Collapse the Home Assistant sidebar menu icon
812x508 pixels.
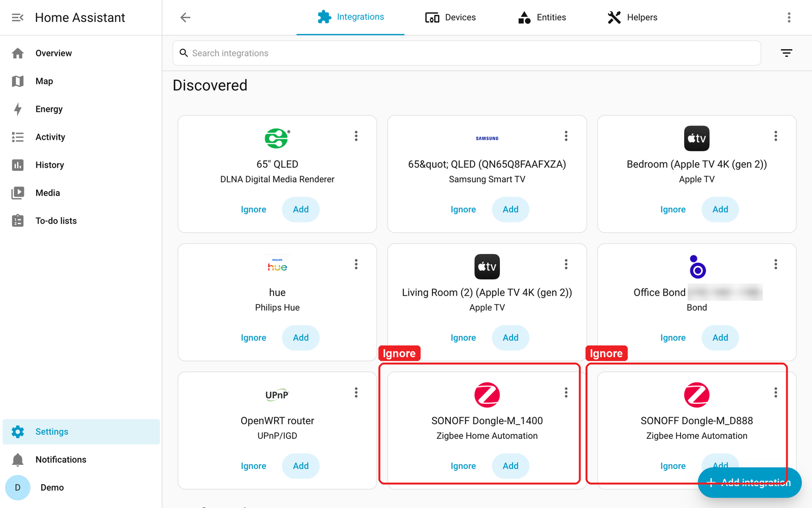tap(18, 18)
